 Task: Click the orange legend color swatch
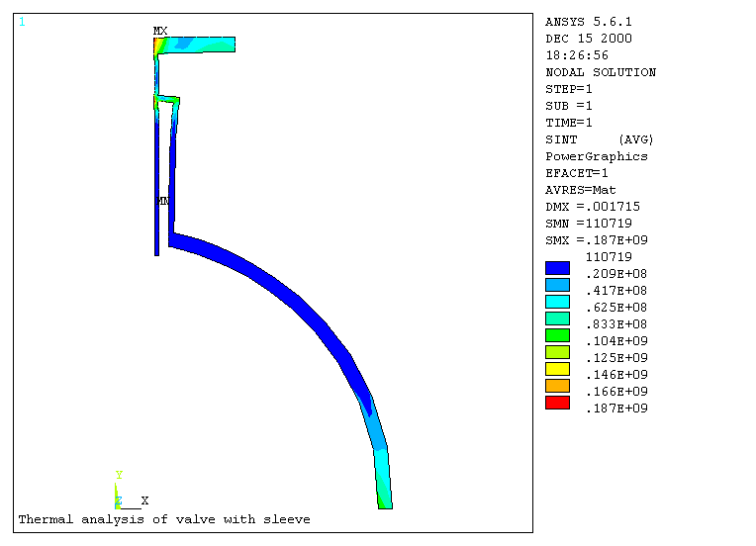557,386
